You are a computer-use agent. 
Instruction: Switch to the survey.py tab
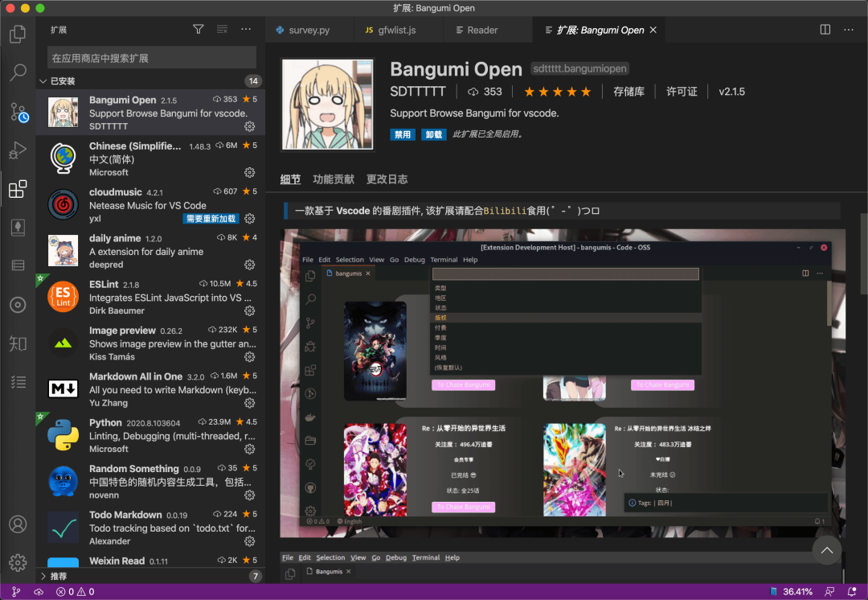[308, 29]
